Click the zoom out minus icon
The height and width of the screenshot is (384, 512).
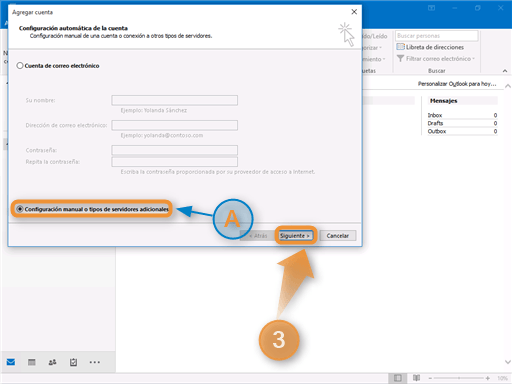pos(430,378)
